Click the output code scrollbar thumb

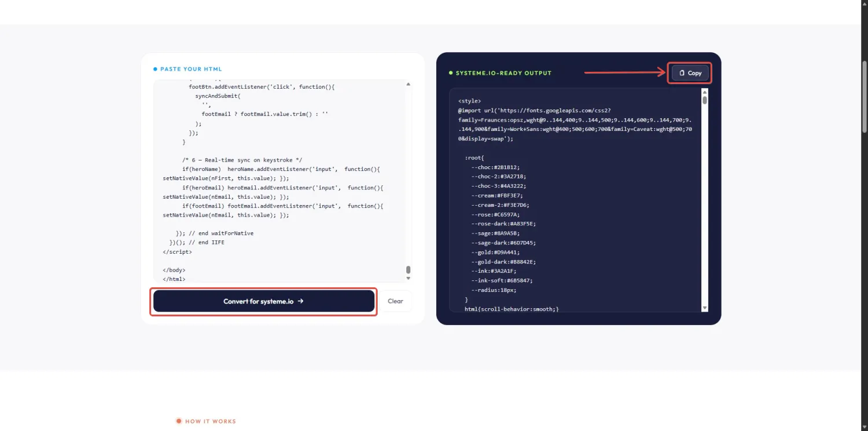pos(704,100)
